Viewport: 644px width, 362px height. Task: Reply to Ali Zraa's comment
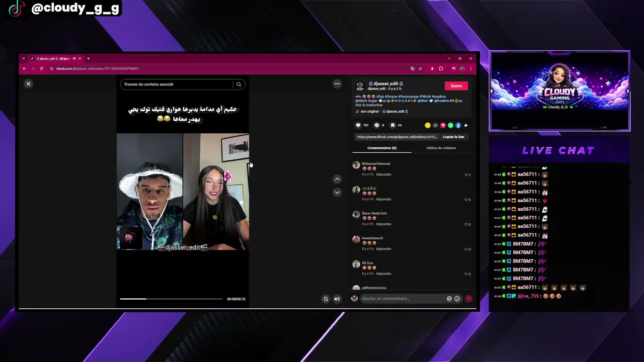(x=383, y=274)
